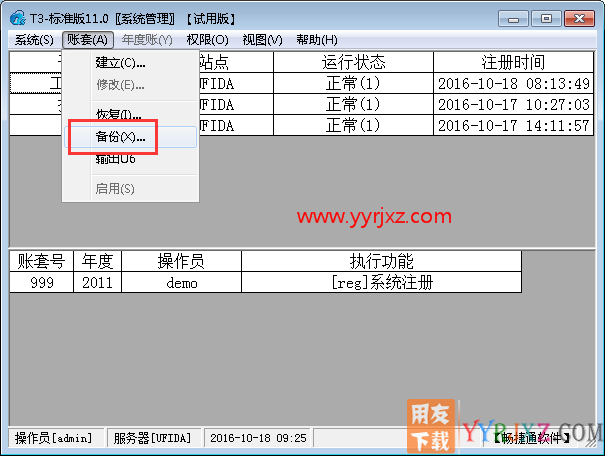
Task: Click 正常(1) status in 10:27:03 row
Action: [353, 104]
